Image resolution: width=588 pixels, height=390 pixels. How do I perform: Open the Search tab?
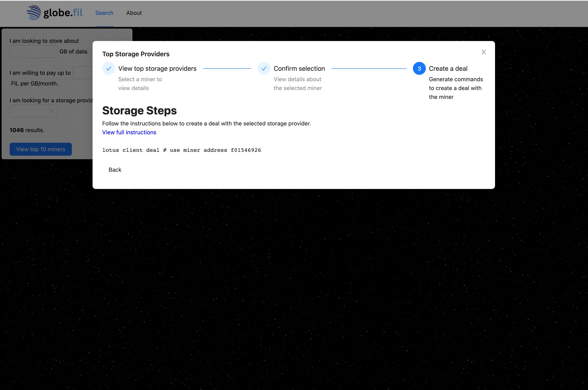[x=104, y=13]
